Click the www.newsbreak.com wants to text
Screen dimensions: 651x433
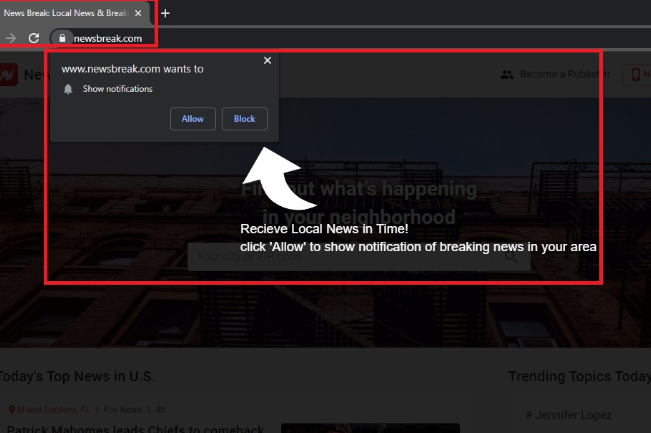point(132,69)
